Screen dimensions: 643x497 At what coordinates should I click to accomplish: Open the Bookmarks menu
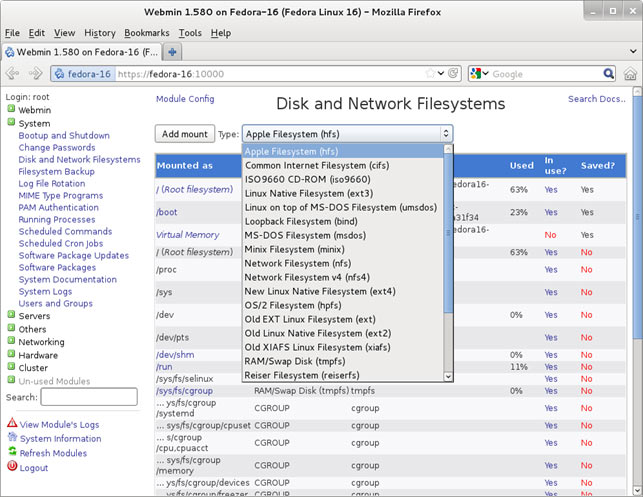(x=146, y=33)
